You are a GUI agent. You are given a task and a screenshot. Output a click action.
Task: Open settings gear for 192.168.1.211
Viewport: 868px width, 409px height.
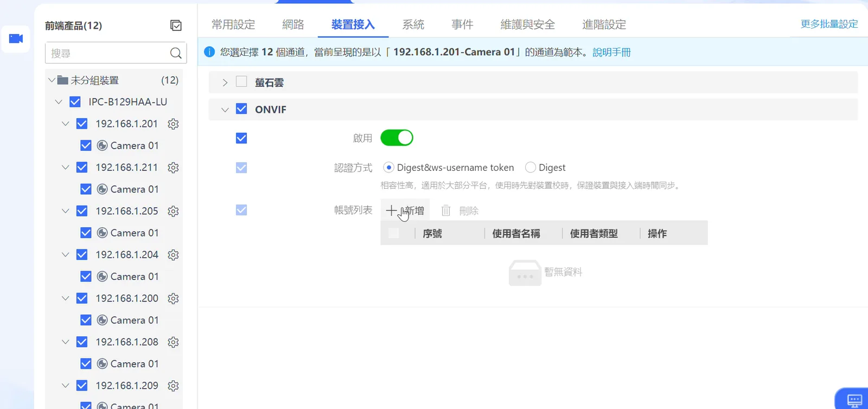173,168
